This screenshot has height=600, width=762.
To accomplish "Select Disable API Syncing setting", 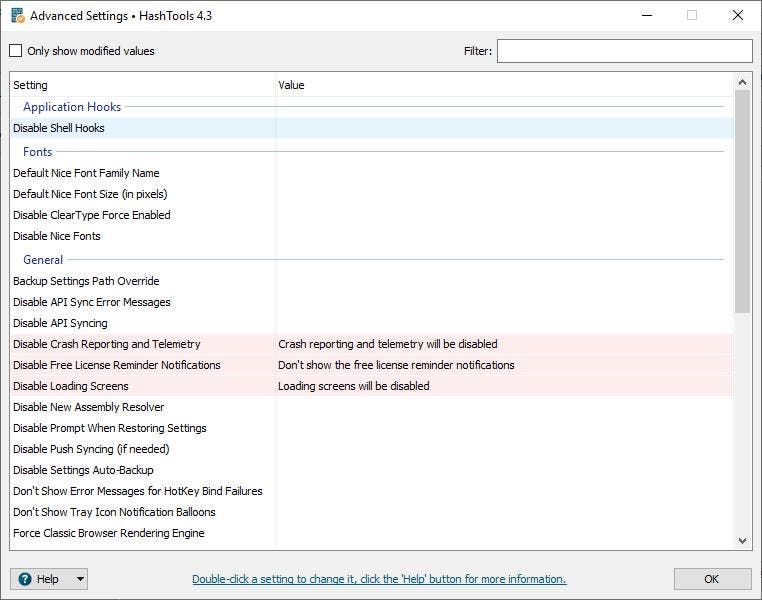I will [372, 323].
